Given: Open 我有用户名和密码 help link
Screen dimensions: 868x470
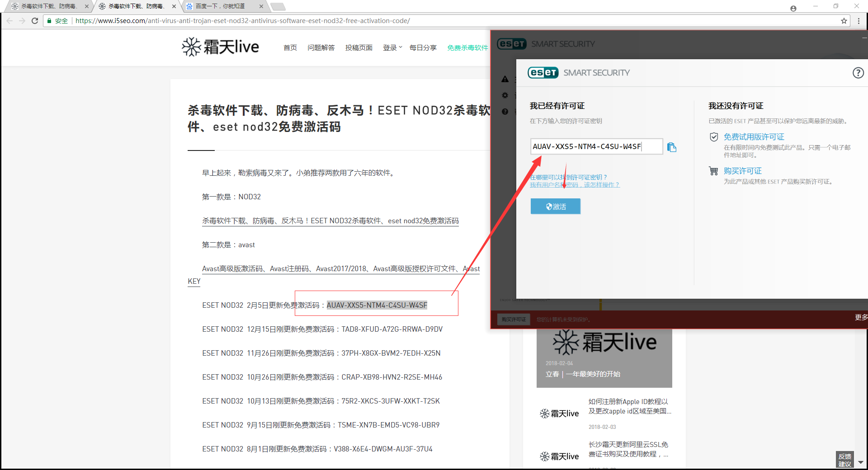Looking at the screenshot, I should [575, 185].
